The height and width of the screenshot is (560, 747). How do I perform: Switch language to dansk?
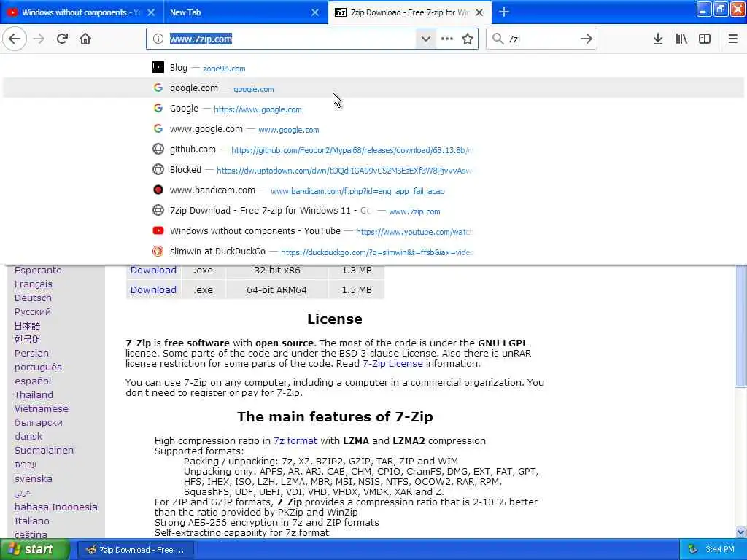pos(28,436)
